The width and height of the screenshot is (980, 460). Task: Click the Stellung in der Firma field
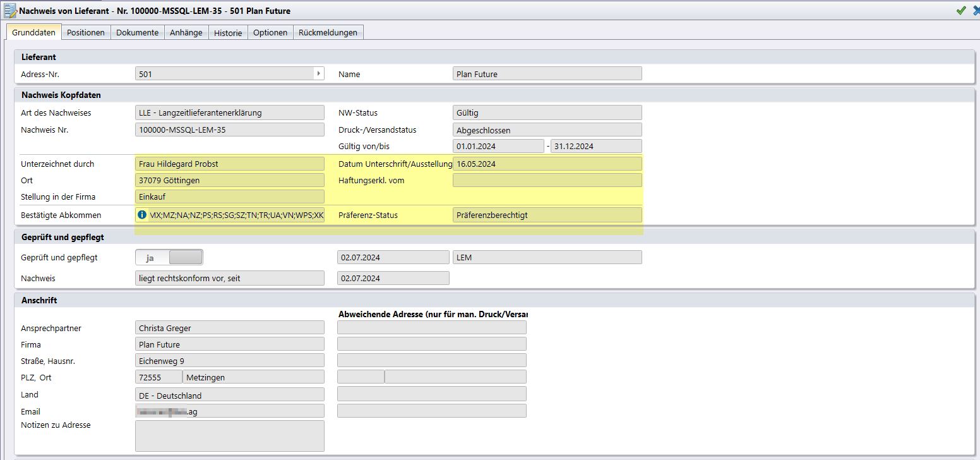230,197
